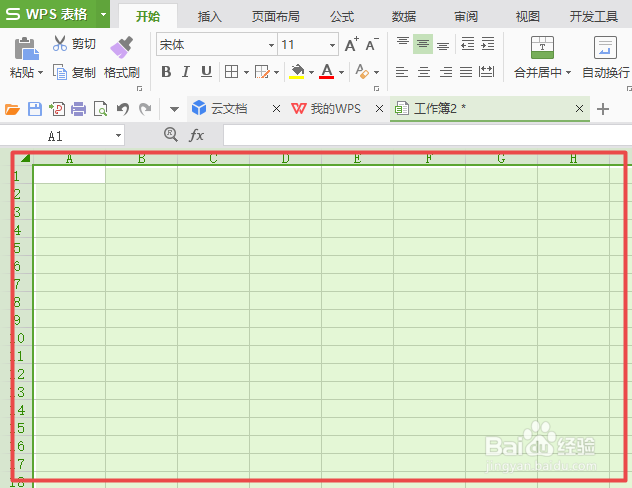Image resolution: width=632 pixels, height=488 pixels.
Task: Click the decrease indent icon
Action: click(x=468, y=44)
